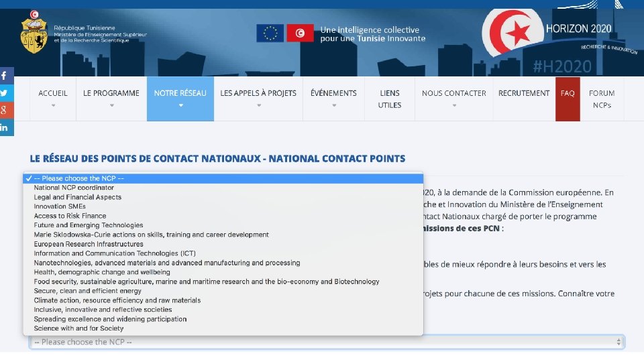The width and height of the screenshot is (644, 362).
Task: Click the Horizon 2020 logo
Action: point(559,33)
